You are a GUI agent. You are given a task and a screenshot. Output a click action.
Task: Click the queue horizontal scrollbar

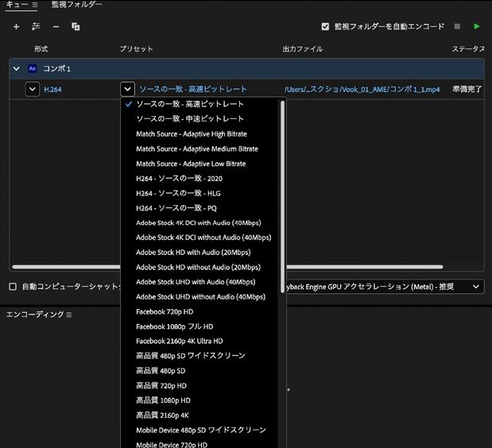(365, 267)
